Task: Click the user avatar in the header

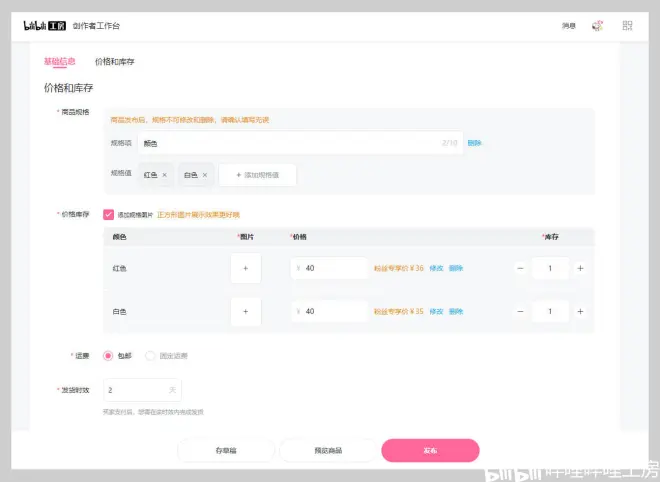Action: [x=598, y=26]
